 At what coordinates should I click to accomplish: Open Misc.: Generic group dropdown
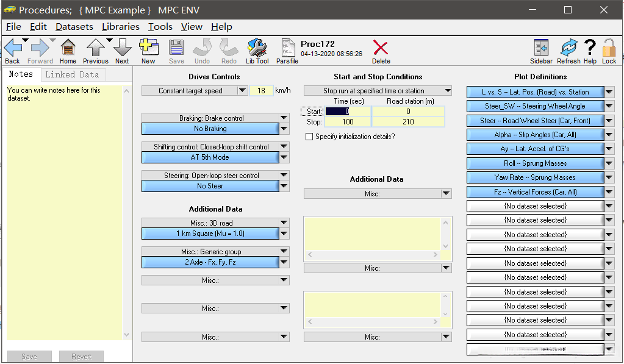pyautogui.click(x=284, y=251)
